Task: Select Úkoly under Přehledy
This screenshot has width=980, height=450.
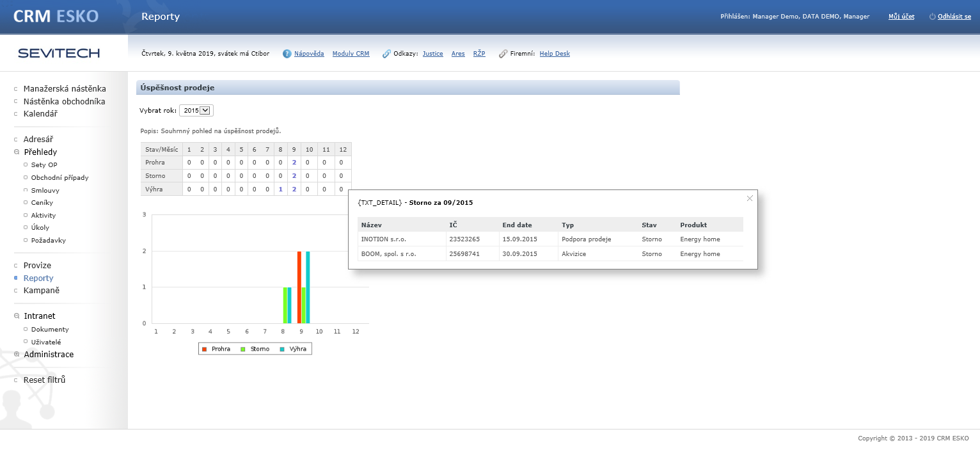Action: [x=40, y=228]
